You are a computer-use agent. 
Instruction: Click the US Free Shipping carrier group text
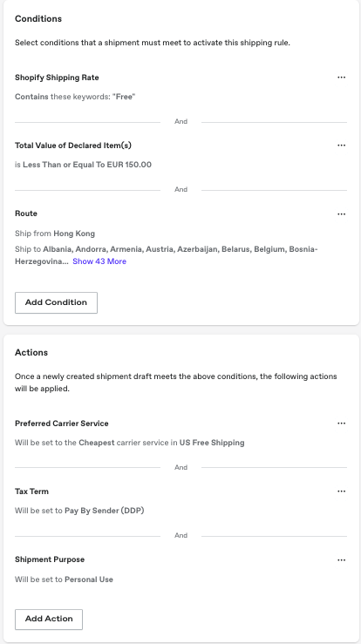(212, 443)
